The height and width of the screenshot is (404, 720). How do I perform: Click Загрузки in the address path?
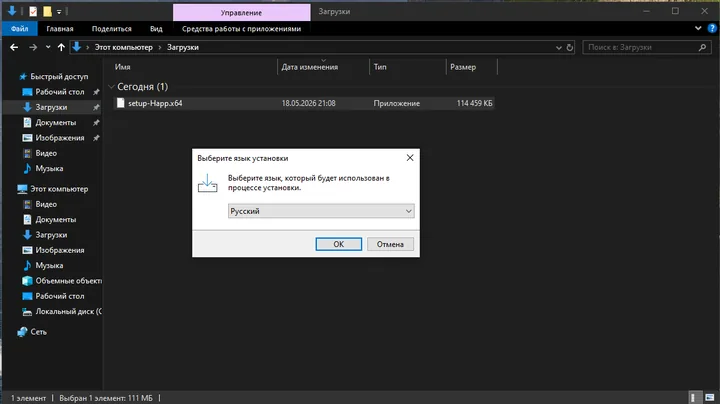point(183,47)
